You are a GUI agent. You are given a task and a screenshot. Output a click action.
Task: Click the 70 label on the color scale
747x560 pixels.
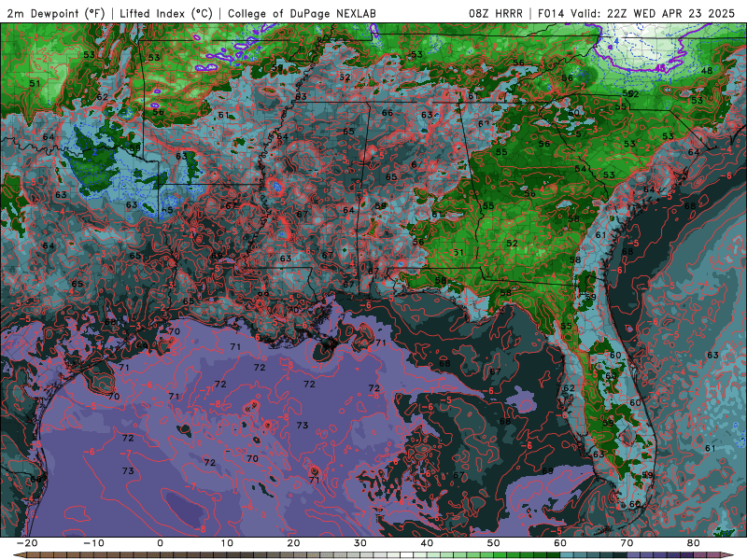click(627, 543)
